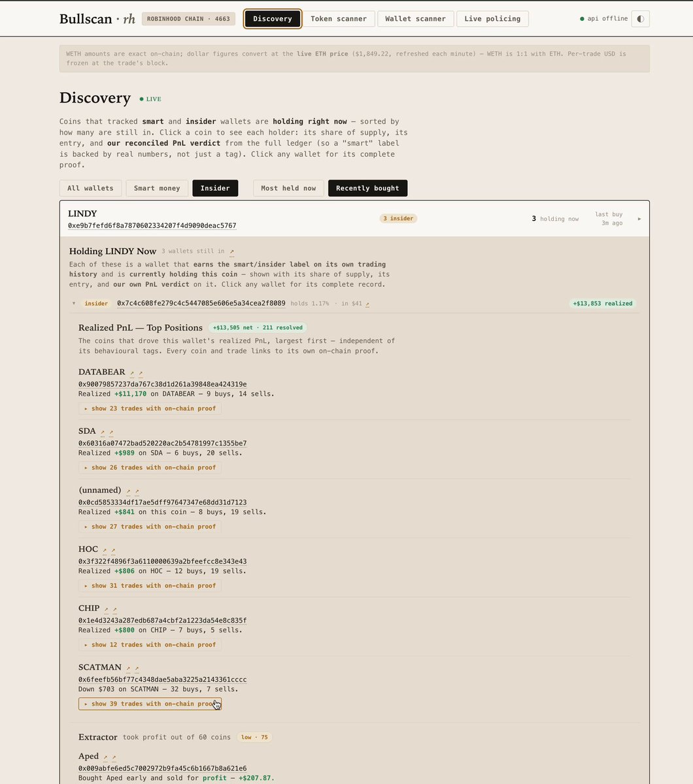
Task: Show 31 trades with on-chain proof
Action: point(150,585)
